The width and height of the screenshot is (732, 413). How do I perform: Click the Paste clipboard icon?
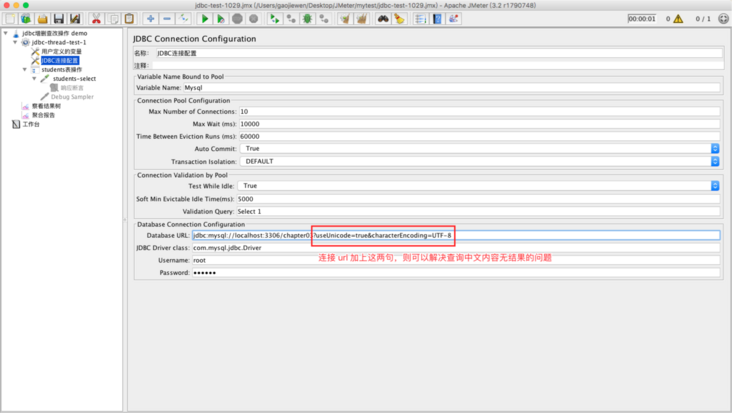(x=129, y=19)
